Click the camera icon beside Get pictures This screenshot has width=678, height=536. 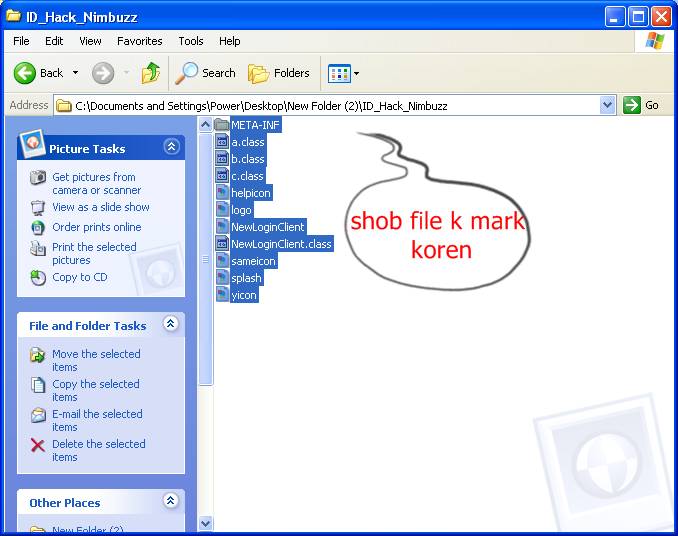point(38,177)
